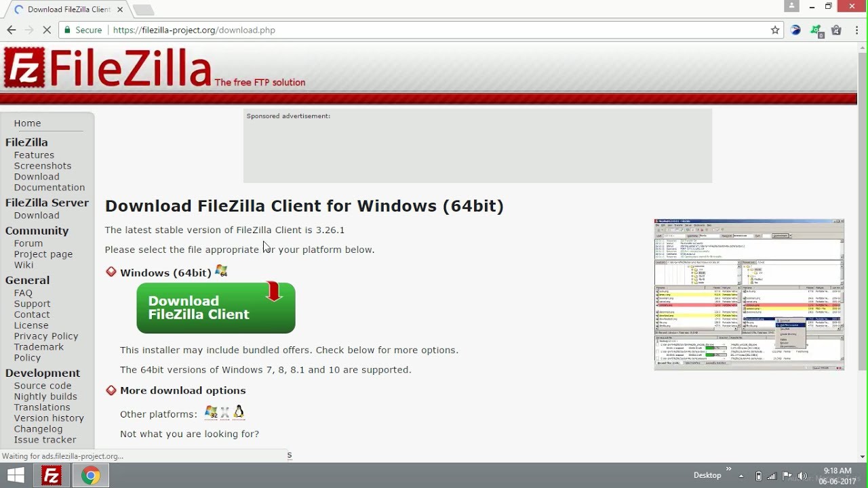Click the network signal tray icon
Image resolution: width=868 pixels, height=488 pixels.
pyautogui.click(x=773, y=476)
